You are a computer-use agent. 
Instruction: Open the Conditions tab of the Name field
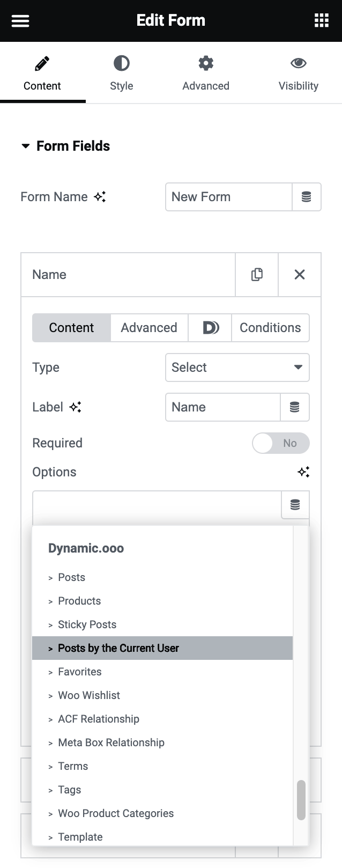click(270, 327)
